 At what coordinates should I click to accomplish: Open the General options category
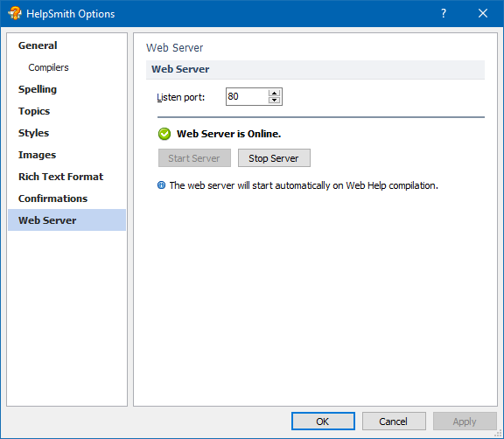tap(38, 45)
